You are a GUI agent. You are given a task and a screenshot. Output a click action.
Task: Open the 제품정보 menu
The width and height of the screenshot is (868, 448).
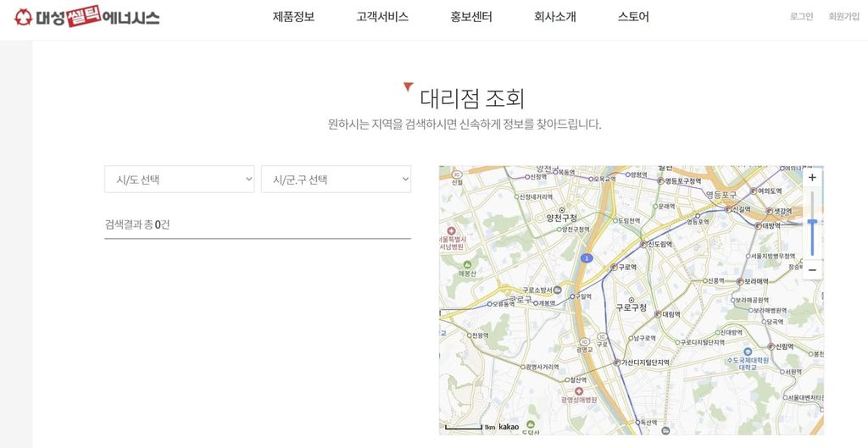293,17
